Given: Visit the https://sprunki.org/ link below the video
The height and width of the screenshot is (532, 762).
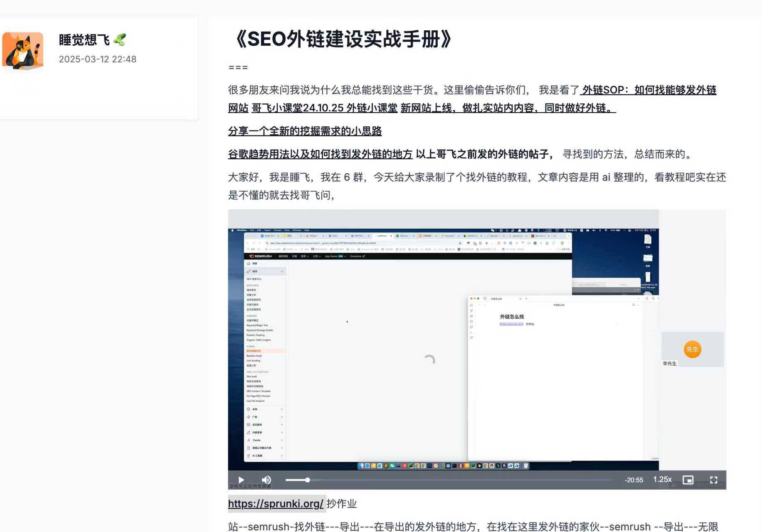Looking at the screenshot, I should (x=276, y=504).
